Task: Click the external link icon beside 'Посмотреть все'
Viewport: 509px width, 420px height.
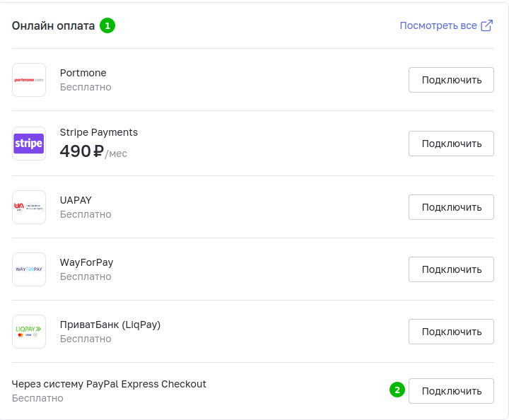Action: click(486, 25)
